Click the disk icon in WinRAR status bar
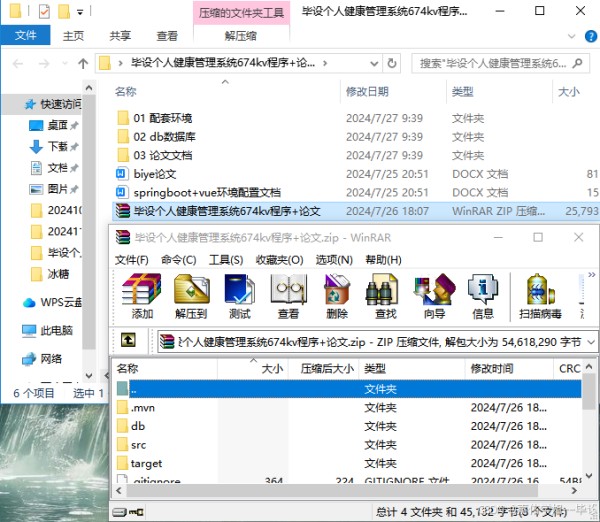The width and height of the screenshot is (600, 522). (x=119, y=512)
